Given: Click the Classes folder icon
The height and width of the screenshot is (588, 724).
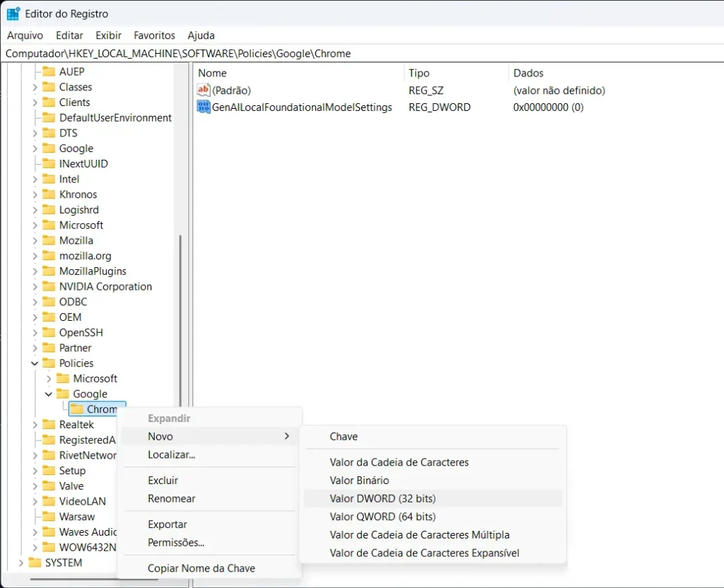Looking at the screenshot, I should [49, 87].
